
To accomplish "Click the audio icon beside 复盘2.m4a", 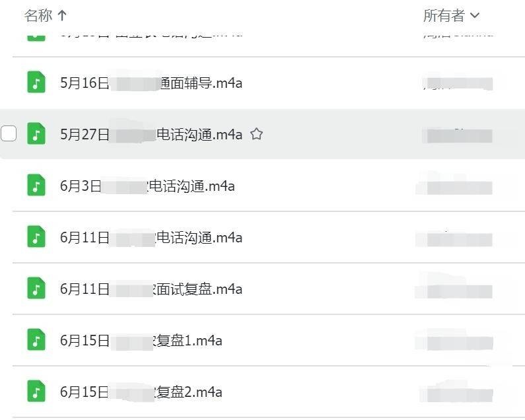I will coord(36,392).
